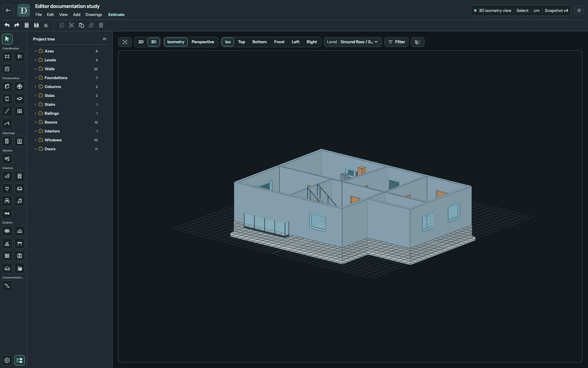Select the Iso camera view
This screenshot has height=368, width=588.
click(228, 42)
